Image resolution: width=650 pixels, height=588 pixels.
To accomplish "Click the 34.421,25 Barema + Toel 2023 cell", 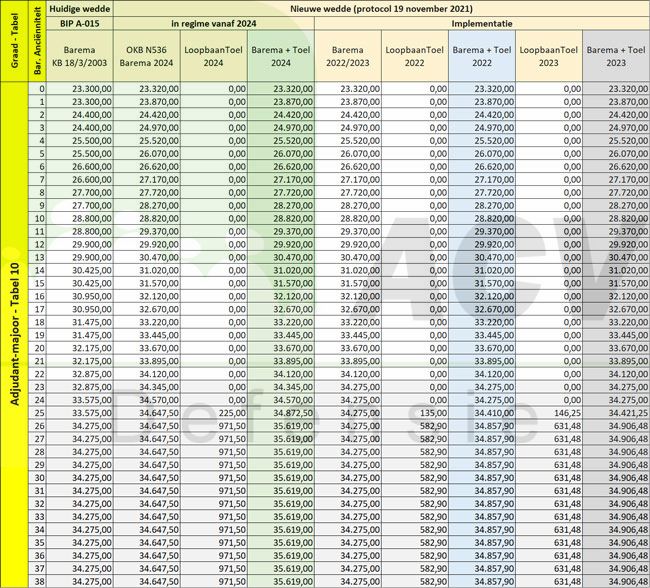I will [616, 413].
